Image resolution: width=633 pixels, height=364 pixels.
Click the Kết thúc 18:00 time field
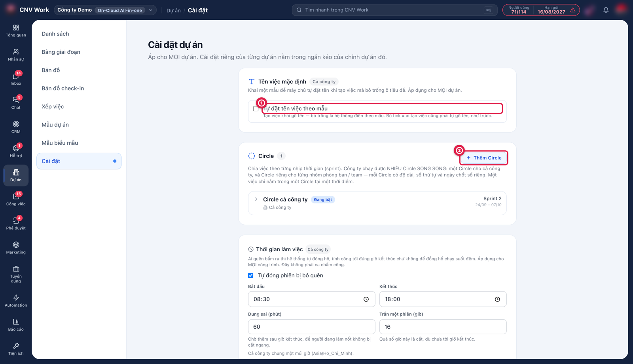[443, 299]
